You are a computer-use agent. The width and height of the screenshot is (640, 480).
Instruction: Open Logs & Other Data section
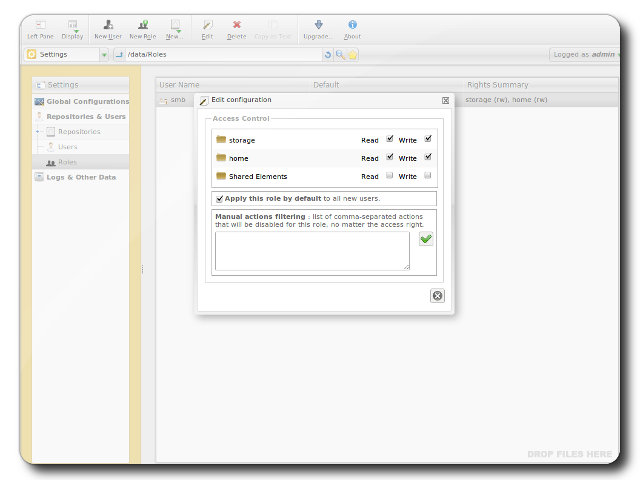80,177
